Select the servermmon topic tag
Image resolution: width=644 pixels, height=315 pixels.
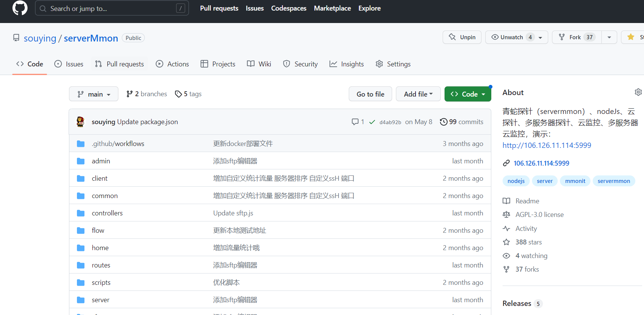pyautogui.click(x=614, y=181)
